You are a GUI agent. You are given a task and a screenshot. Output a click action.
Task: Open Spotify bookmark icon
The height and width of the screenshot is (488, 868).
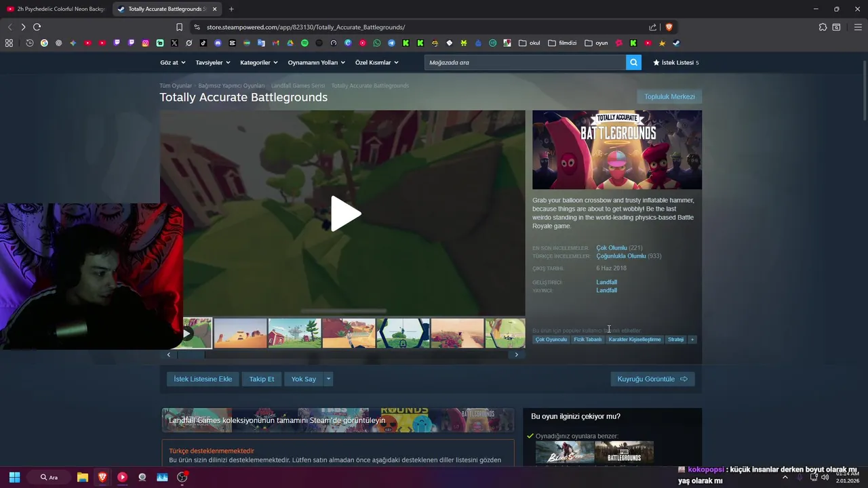coord(304,43)
